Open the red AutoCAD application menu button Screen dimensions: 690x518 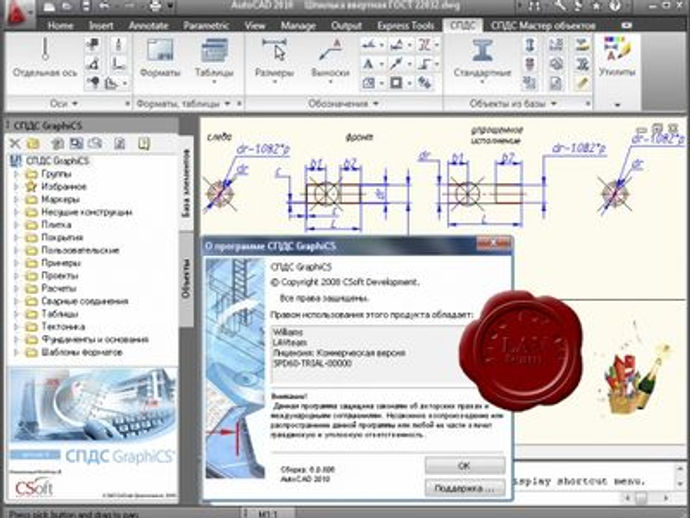(18, 14)
